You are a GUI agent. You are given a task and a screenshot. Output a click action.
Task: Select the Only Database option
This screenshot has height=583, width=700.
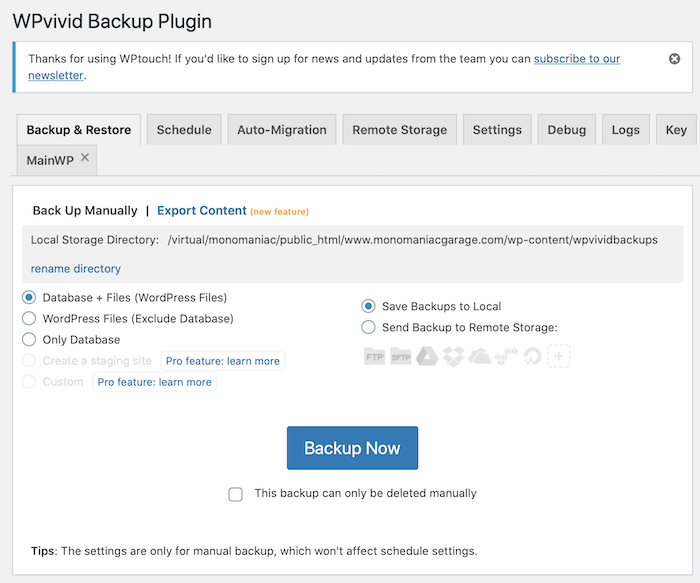pos(29,339)
